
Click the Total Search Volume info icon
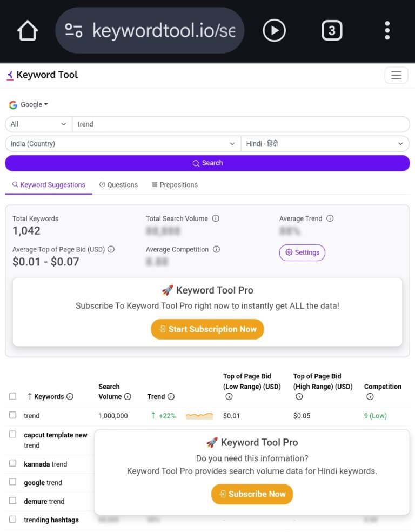(x=216, y=218)
